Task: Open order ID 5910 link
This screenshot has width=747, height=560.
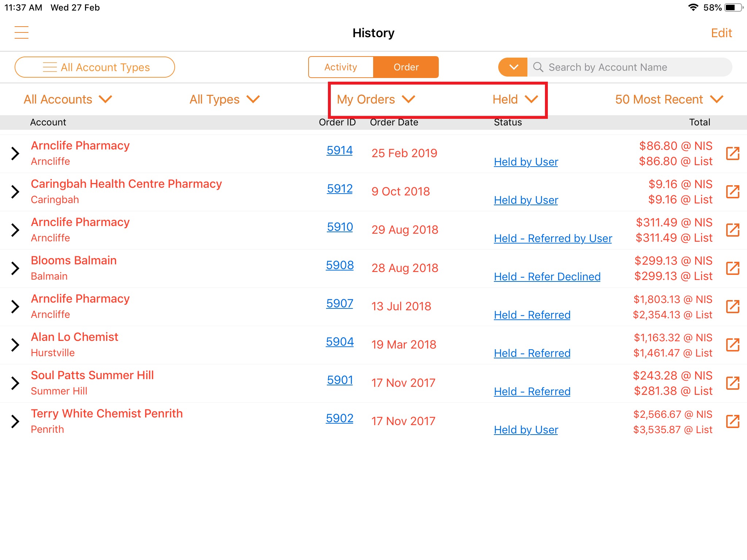Action: click(x=340, y=227)
